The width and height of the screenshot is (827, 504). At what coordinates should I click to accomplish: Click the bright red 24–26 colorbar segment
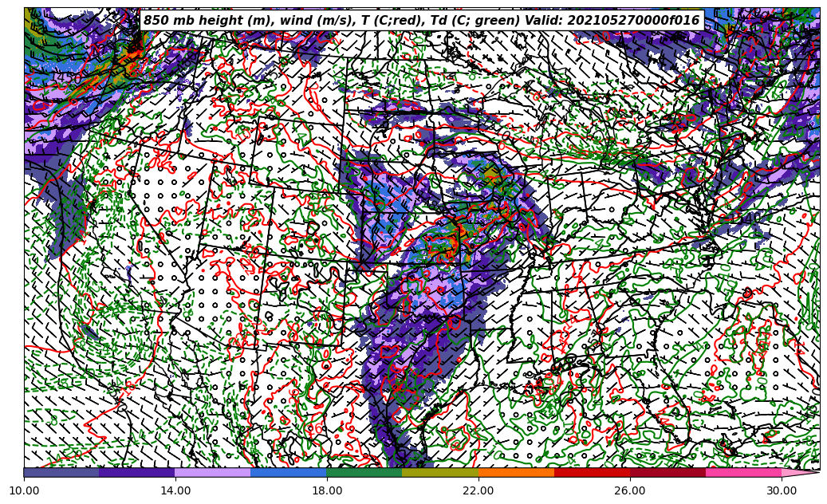click(x=592, y=472)
